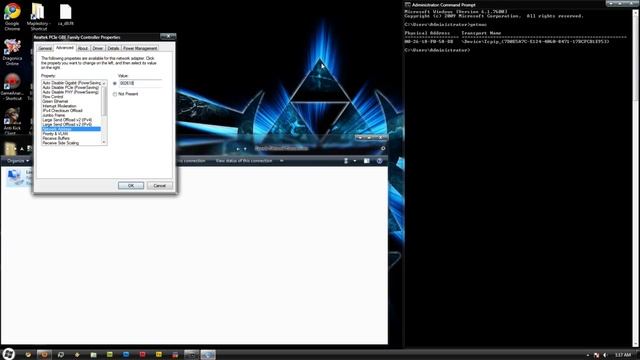This screenshot has width=640, height=360.
Task: Click the Windows Start orb
Action: [x=9, y=354]
